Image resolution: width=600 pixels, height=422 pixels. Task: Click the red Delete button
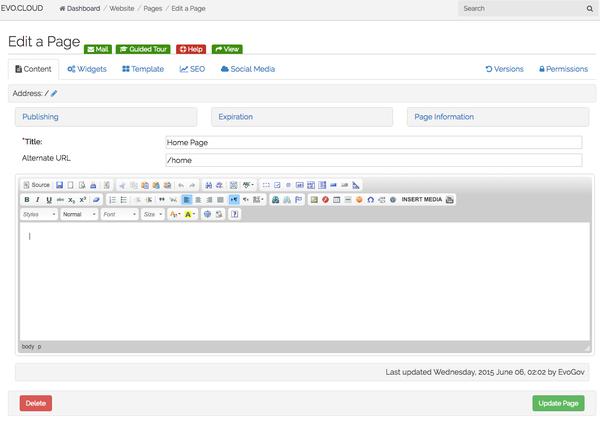tap(36, 403)
